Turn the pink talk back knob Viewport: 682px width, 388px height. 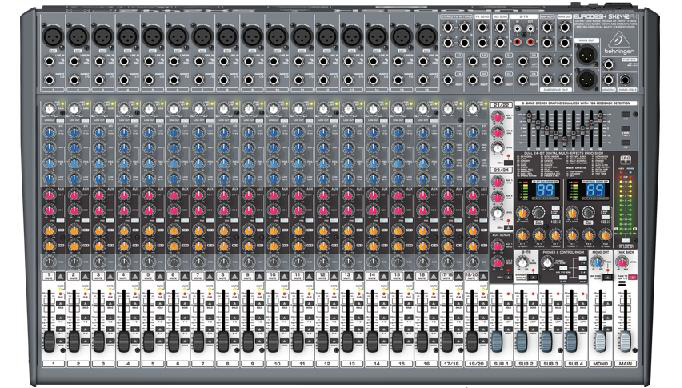623,262
